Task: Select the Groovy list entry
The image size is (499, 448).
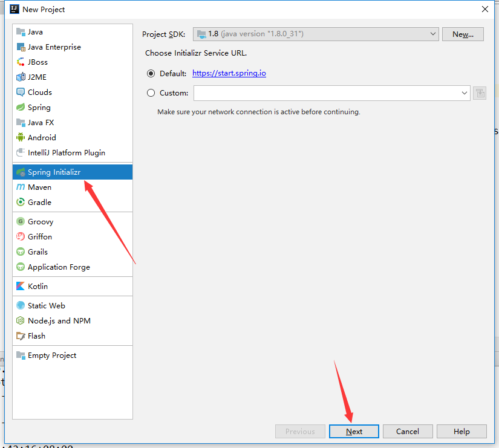Action: (73, 221)
